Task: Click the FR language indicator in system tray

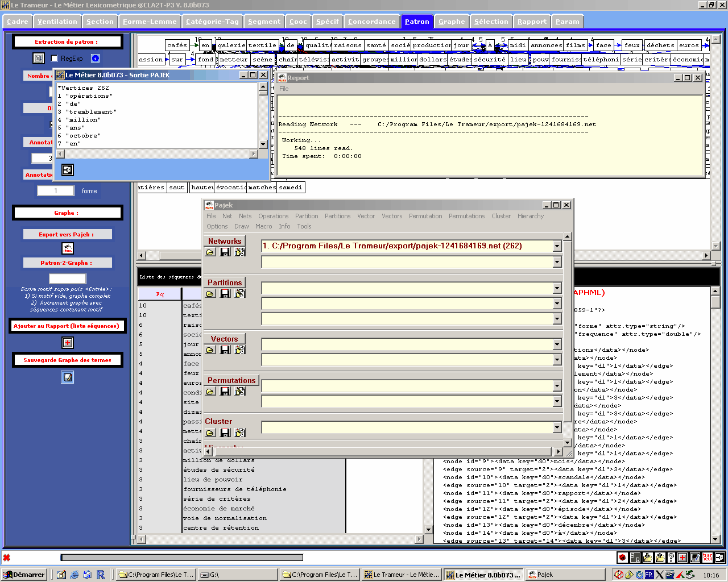Action: [649, 575]
